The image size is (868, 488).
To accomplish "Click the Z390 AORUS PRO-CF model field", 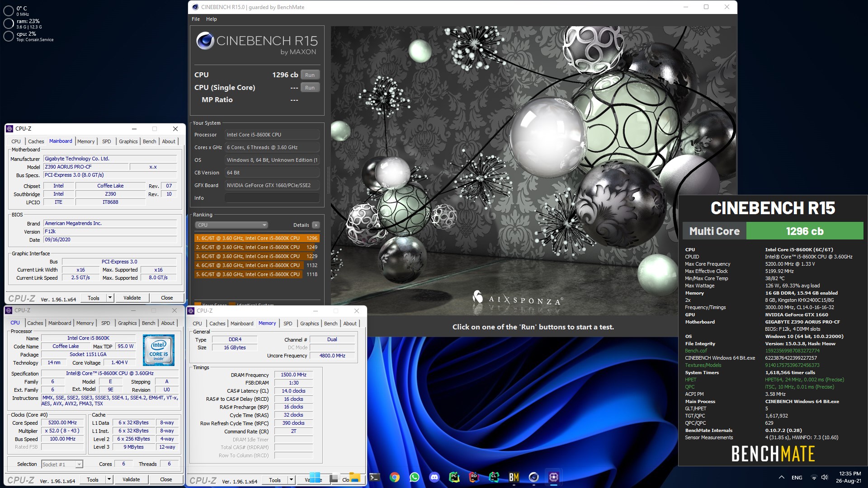I will 86,167.
